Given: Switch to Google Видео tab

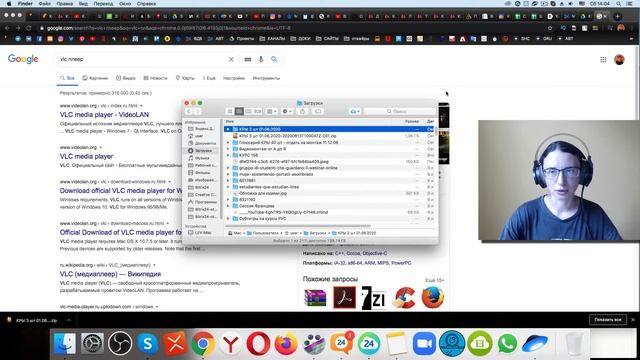Looking at the screenshot, I should 126,78.
